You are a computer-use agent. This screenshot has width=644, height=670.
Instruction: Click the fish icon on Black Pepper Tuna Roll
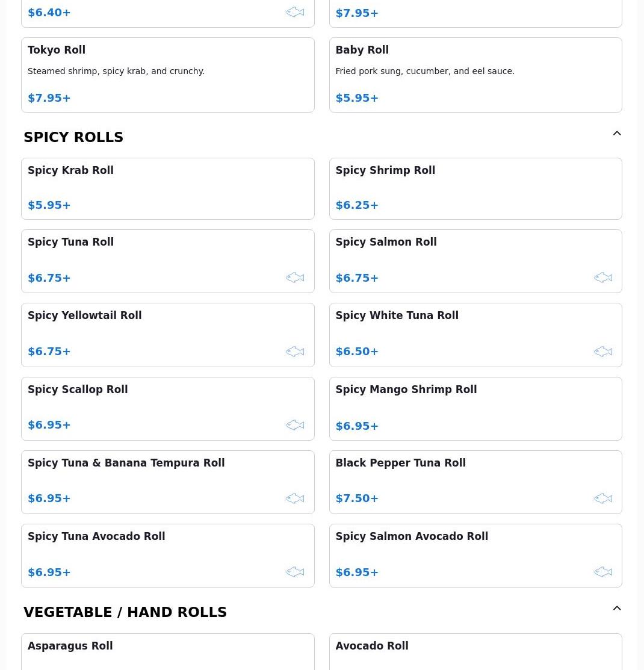click(x=603, y=498)
